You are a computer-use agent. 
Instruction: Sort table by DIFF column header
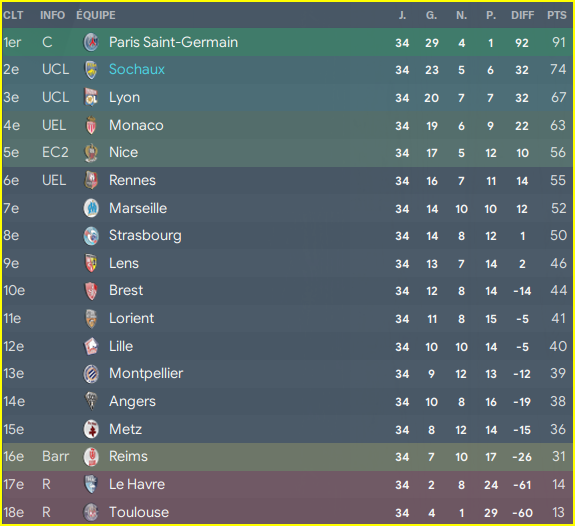click(x=523, y=15)
